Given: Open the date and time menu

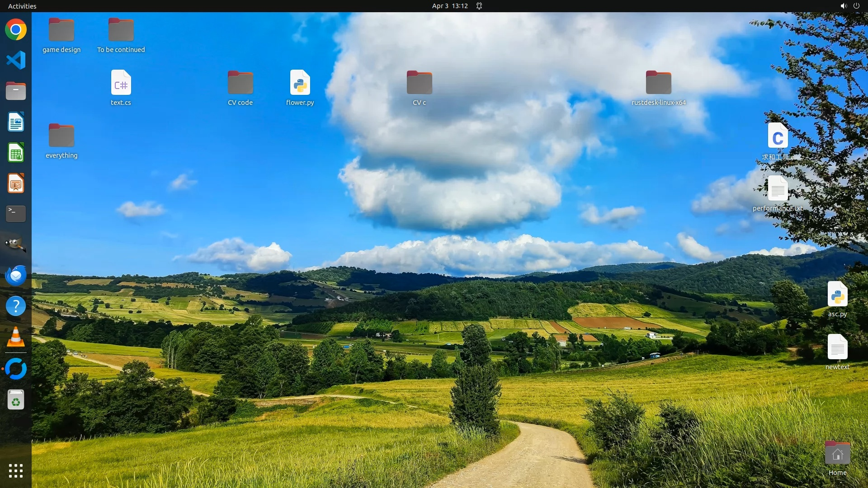Looking at the screenshot, I should pos(449,6).
